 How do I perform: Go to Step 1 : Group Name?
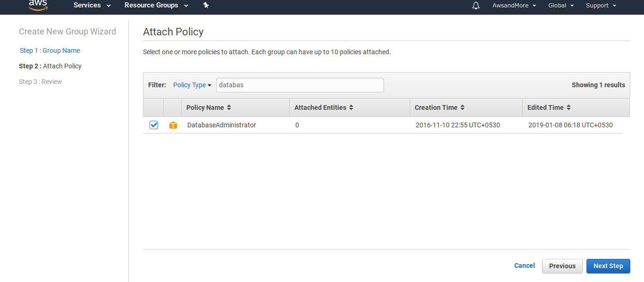(50, 50)
